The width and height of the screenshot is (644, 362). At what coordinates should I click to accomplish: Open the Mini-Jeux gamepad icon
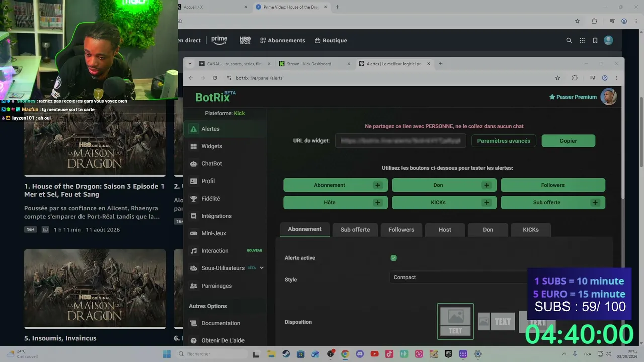(x=193, y=233)
